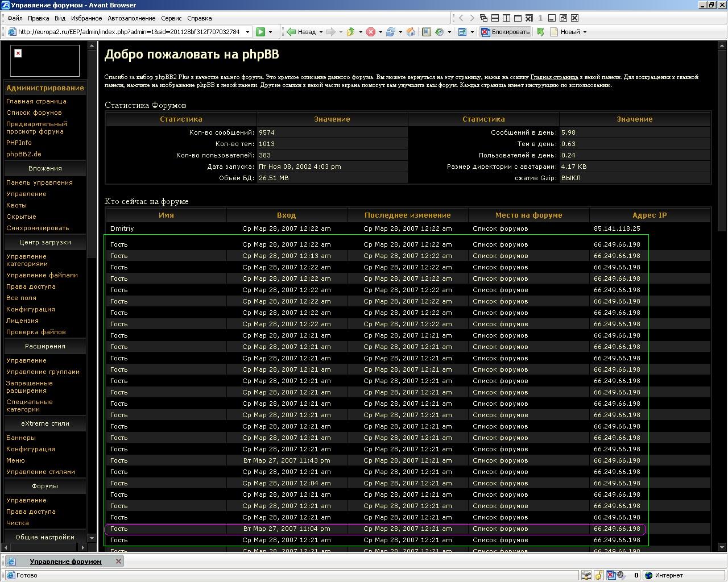Open the address bar URL dropdown
The width and height of the screenshot is (728, 582).
point(247,32)
